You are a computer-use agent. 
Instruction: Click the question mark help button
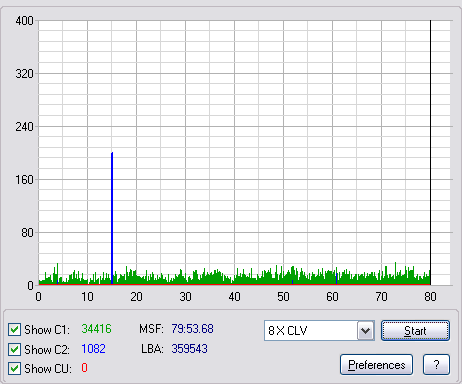pyautogui.click(x=436, y=365)
